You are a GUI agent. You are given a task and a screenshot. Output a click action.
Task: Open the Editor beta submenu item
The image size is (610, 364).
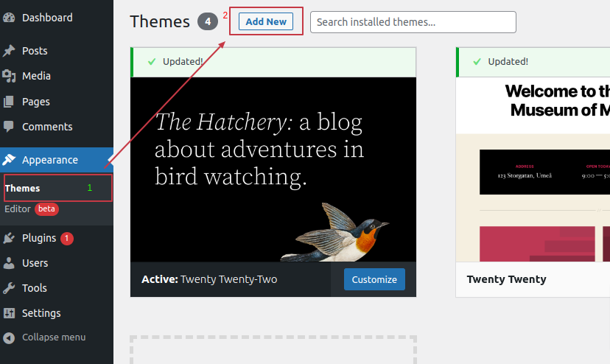click(x=18, y=209)
